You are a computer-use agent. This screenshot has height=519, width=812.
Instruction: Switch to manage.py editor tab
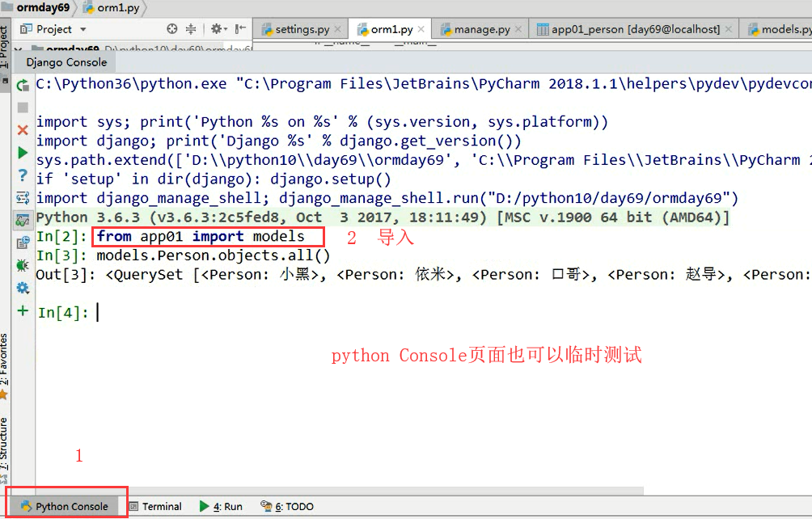[x=481, y=29]
